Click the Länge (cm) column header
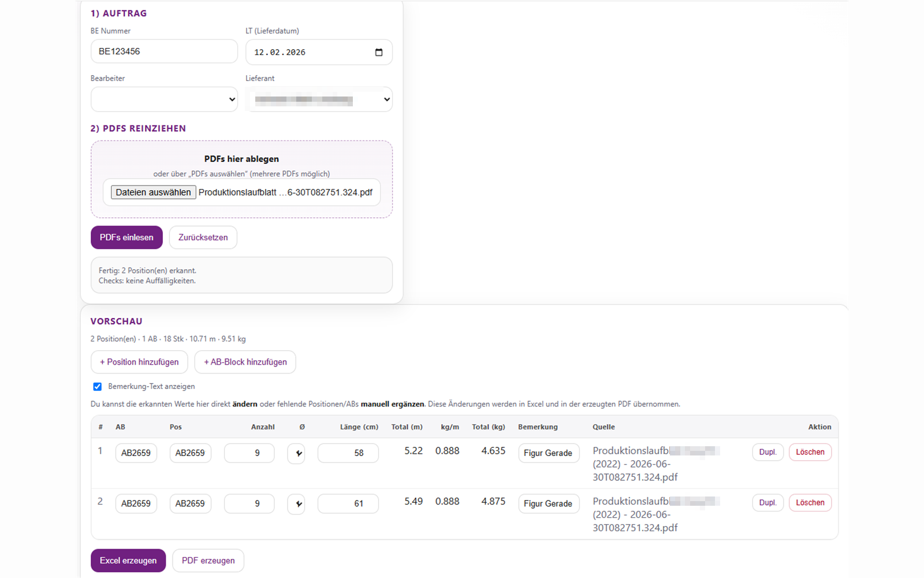Image resolution: width=924 pixels, height=578 pixels. (x=359, y=427)
